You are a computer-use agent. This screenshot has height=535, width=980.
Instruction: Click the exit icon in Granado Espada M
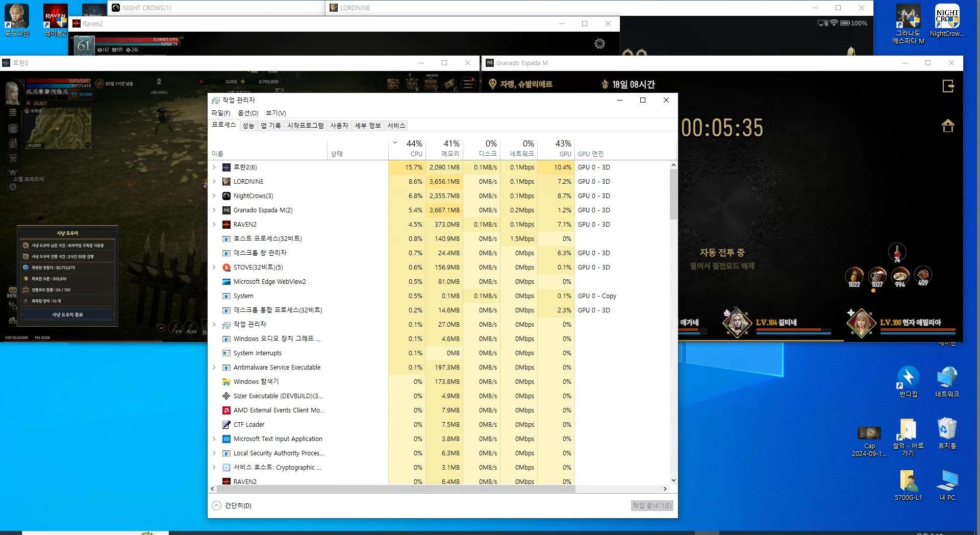(948, 86)
